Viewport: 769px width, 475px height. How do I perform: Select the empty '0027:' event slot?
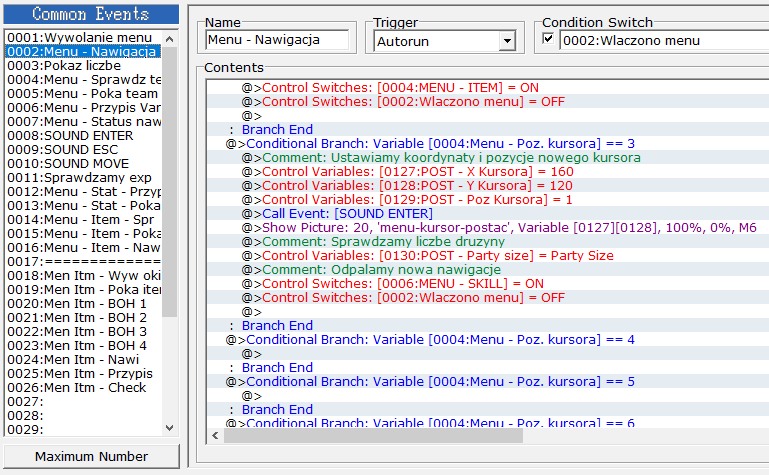82,401
